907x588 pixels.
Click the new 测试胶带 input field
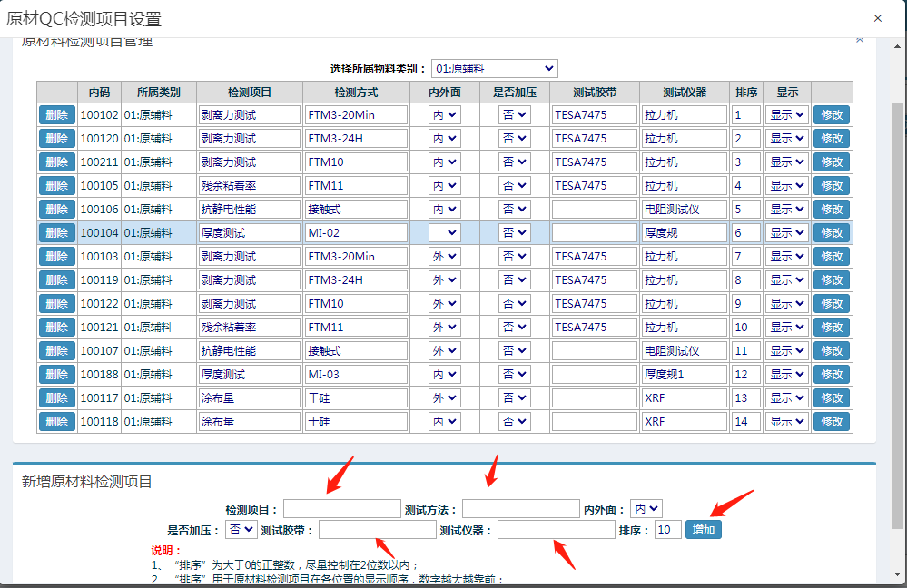[x=377, y=530]
